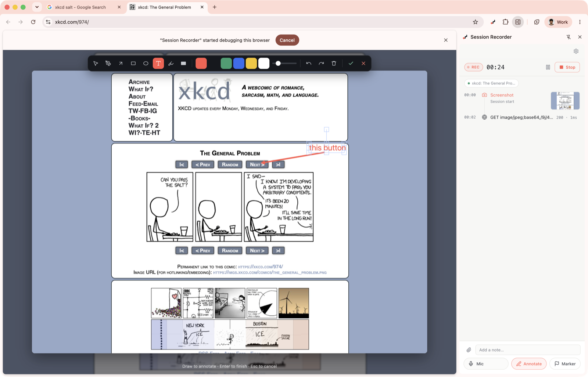This screenshot has width=588, height=377.
Task: Focus the Add a note field
Action: coord(528,350)
